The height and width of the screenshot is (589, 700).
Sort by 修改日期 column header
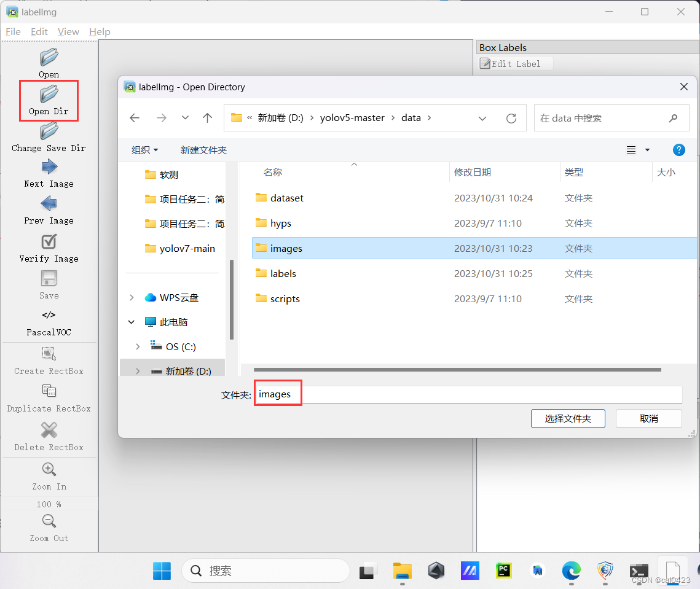(473, 172)
